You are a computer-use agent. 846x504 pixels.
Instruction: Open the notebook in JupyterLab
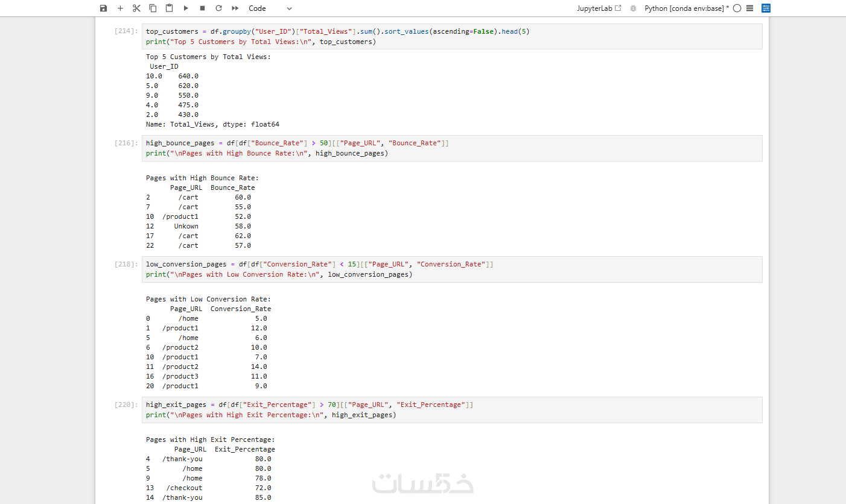[599, 8]
